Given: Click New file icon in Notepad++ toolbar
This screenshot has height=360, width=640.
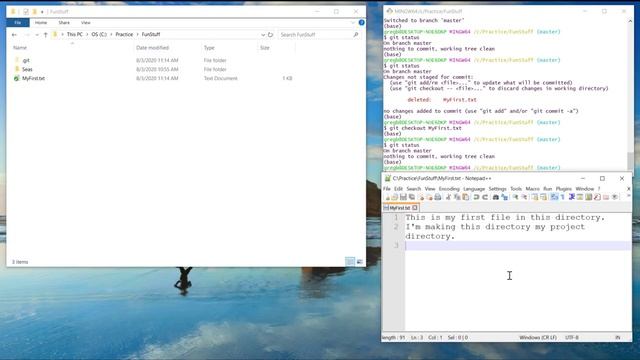Looking at the screenshot, I should click(x=388, y=197).
